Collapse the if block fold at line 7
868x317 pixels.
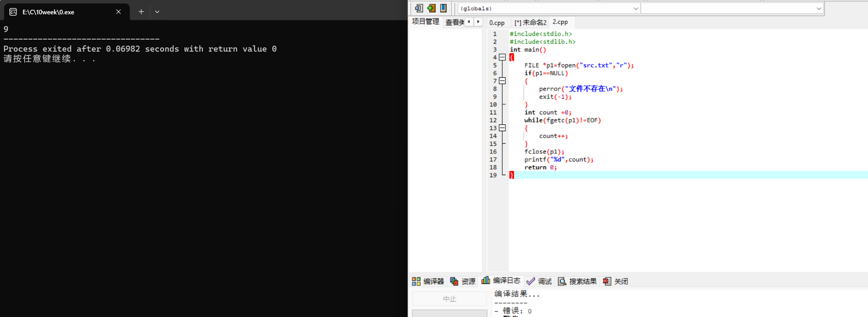502,81
